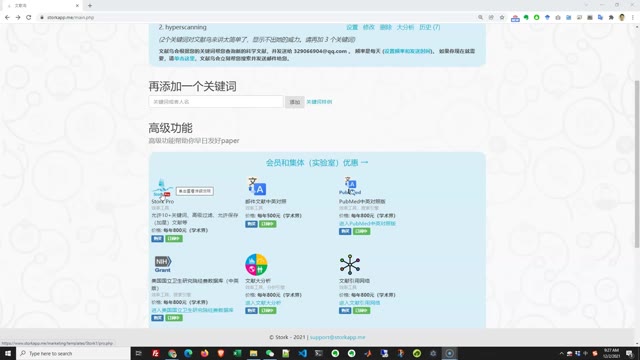Open the 进入文献引用网络 link

[359, 303]
